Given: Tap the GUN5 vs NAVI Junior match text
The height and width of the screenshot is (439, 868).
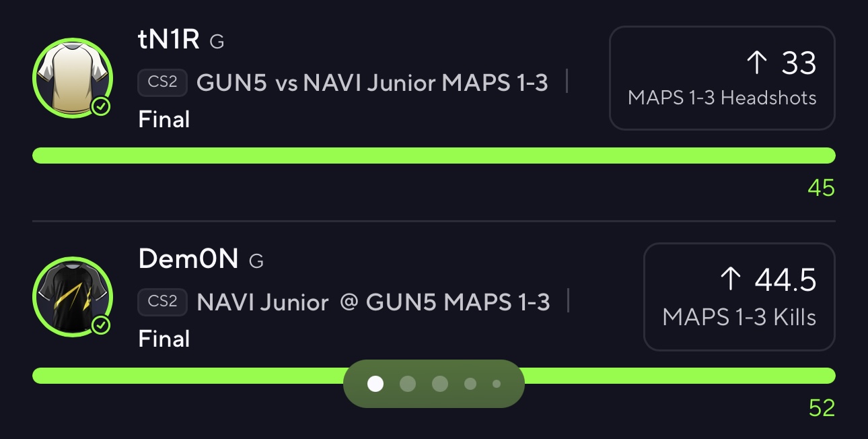Looking at the screenshot, I should pos(372,83).
